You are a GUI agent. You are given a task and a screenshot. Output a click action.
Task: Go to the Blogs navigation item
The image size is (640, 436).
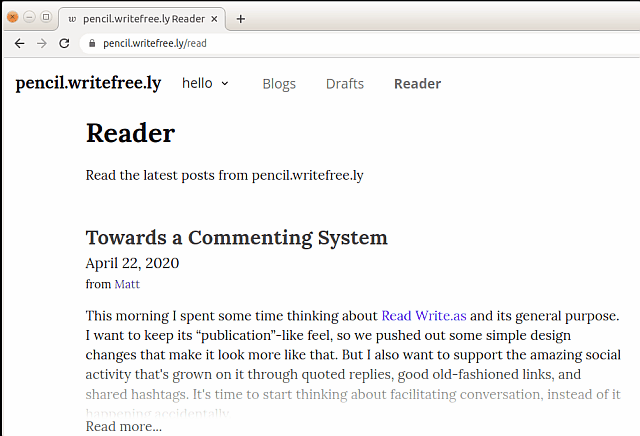coord(279,84)
